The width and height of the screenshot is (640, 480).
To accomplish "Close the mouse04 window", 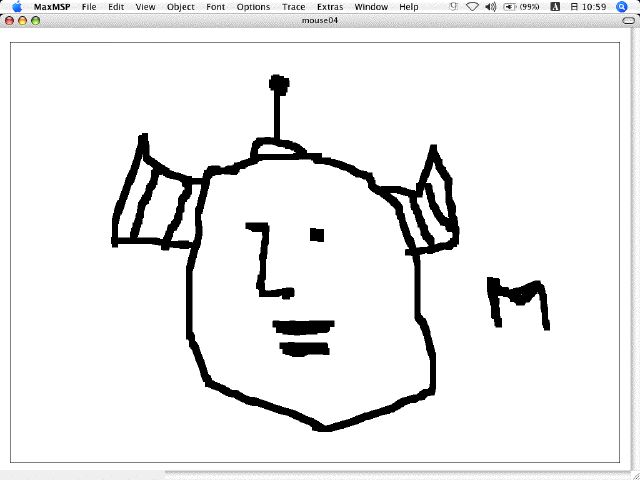I will coord(9,20).
